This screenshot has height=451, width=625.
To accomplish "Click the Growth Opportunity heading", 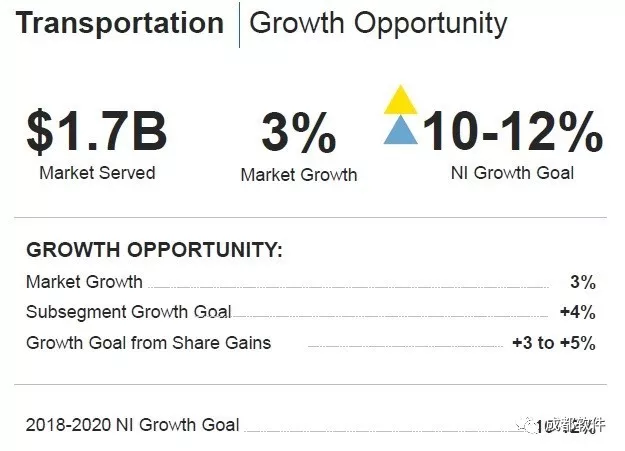I will pos(378,24).
